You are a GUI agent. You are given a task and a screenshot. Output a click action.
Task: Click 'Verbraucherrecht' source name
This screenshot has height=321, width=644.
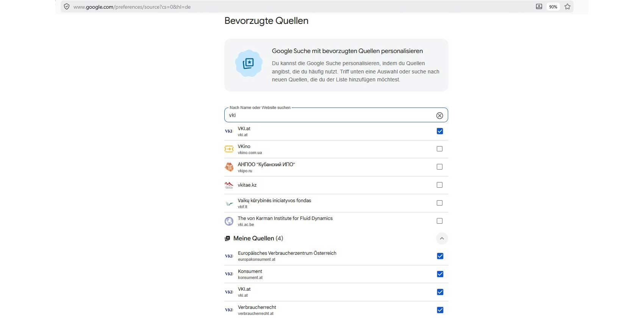pos(257,307)
